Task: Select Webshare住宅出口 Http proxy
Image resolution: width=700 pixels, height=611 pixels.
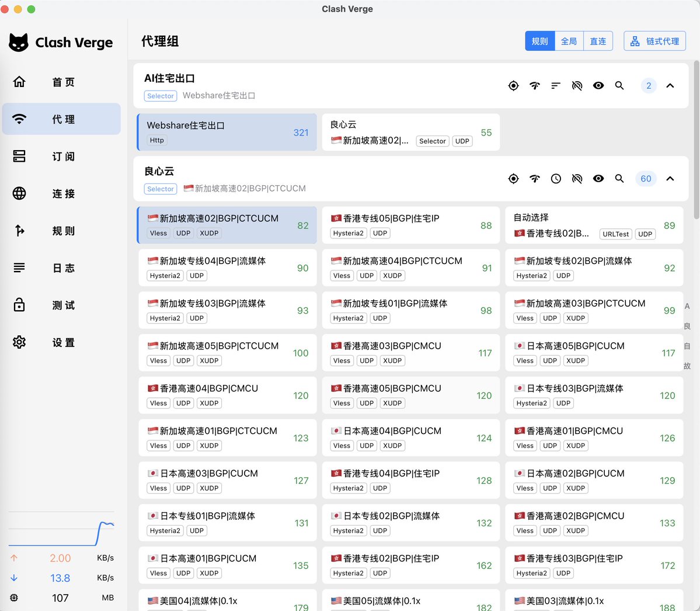Action: click(x=227, y=132)
